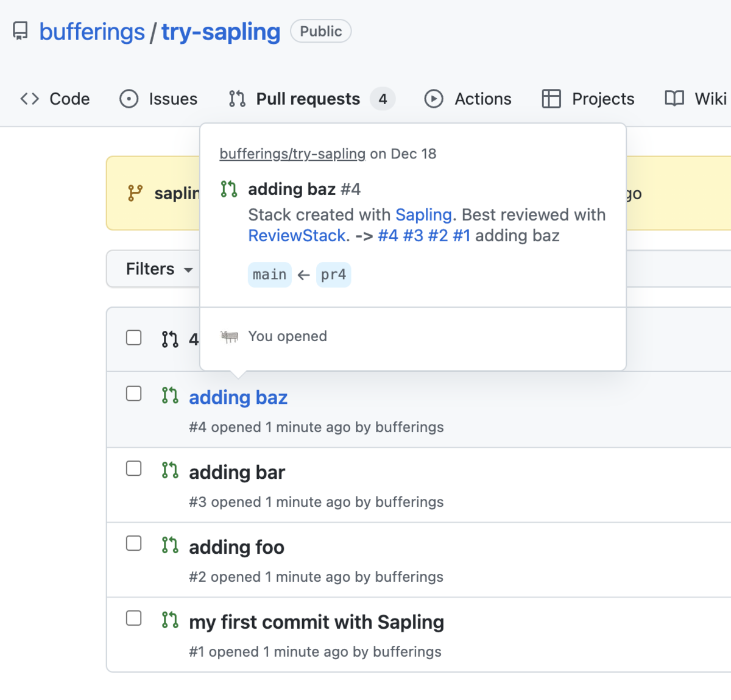
Task: Toggle the select-all pull requests checkbox
Action: 134,338
